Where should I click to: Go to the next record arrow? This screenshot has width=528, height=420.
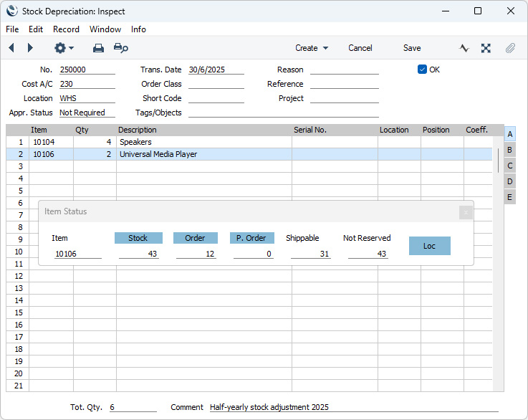[x=30, y=48]
